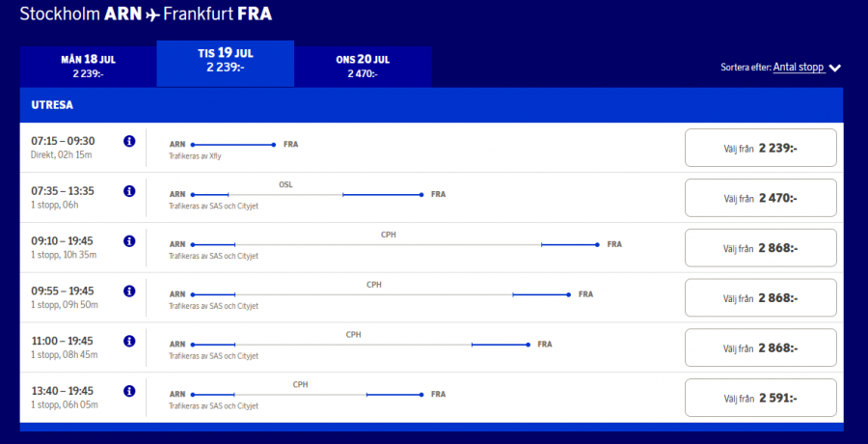Open info icon for 07:35 – 13:35 flight
This screenshot has width=868, height=444.
[129, 191]
